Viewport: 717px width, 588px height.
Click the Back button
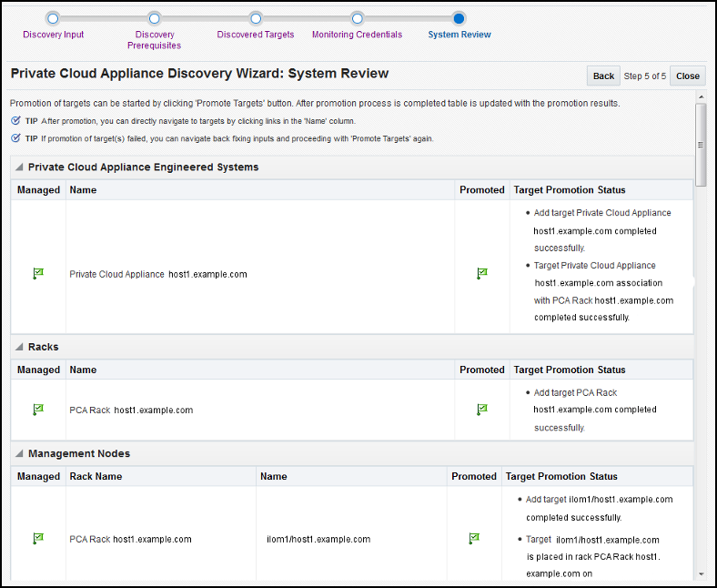[x=603, y=76]
